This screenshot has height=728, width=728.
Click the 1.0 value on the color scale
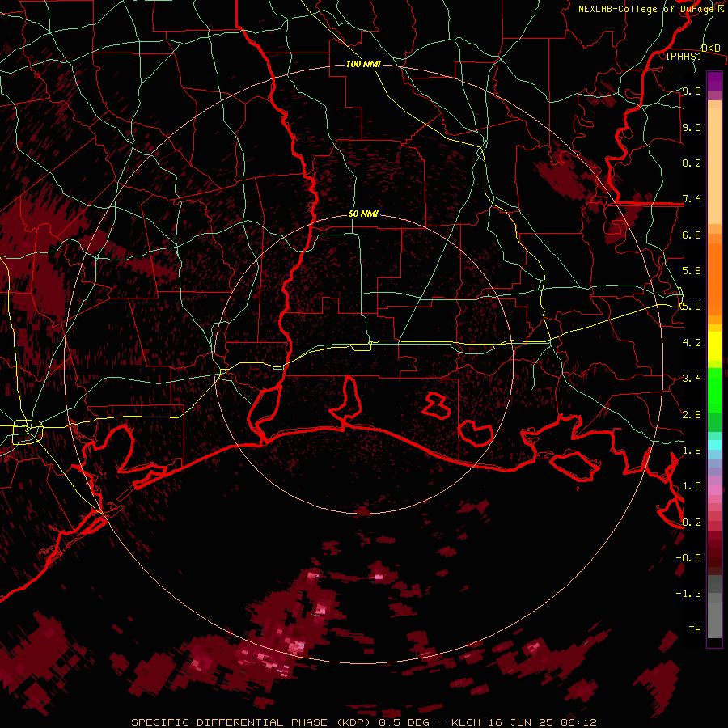click(692, 486)
